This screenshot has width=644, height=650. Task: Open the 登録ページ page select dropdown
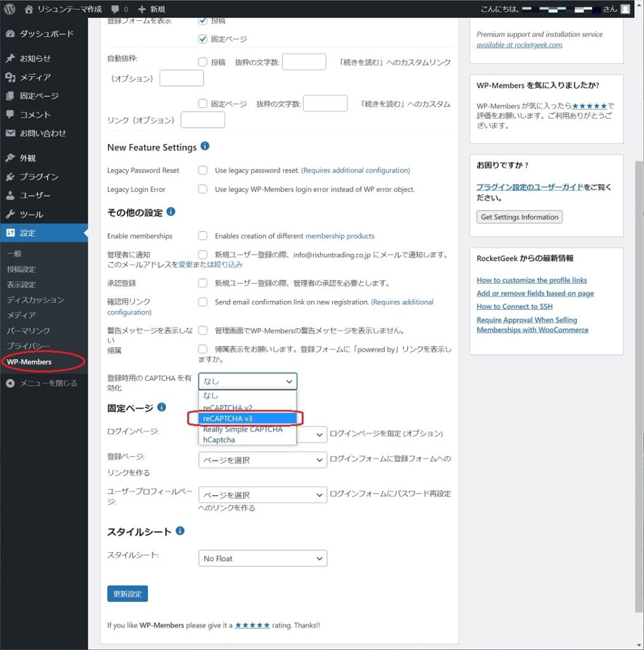click(x=263, y=460)
